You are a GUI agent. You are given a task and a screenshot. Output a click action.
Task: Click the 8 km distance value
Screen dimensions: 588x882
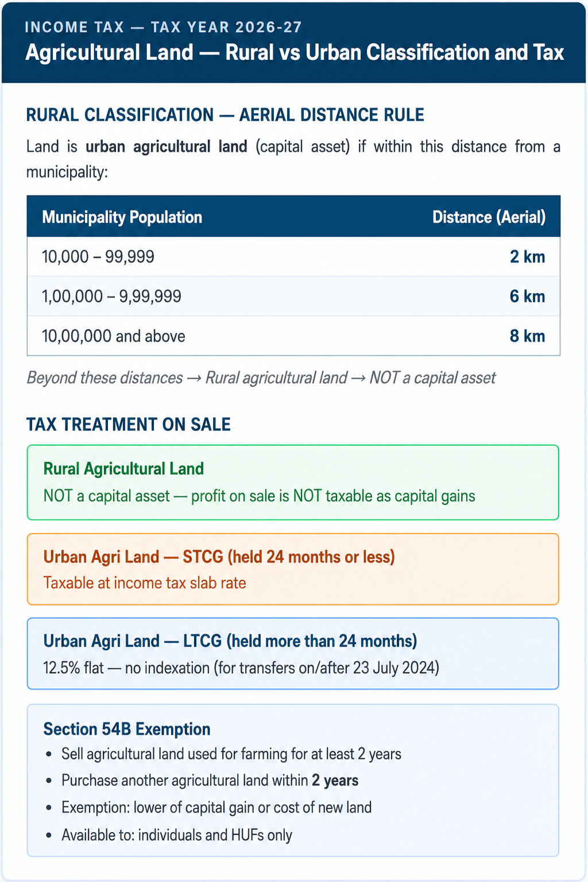tap(527, 336)
